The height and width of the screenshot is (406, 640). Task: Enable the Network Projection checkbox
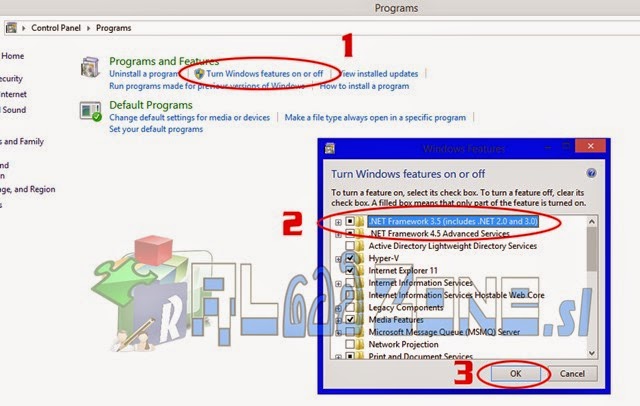coord(350,344)
